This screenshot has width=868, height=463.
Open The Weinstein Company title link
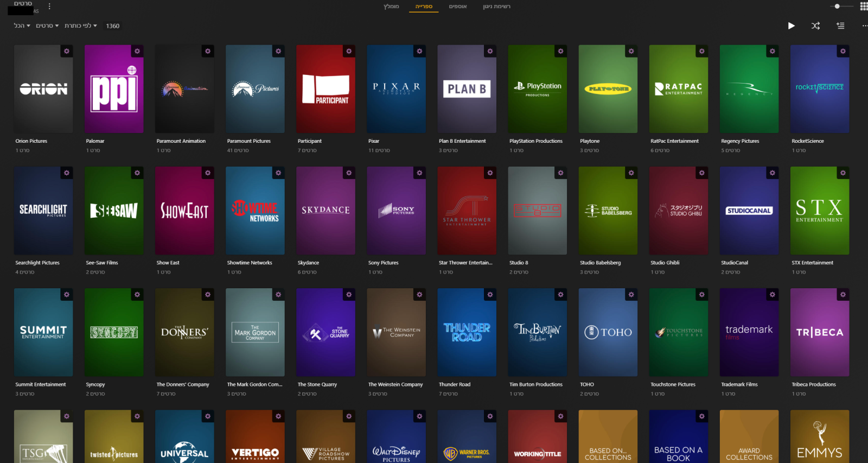tap(395, 384)
